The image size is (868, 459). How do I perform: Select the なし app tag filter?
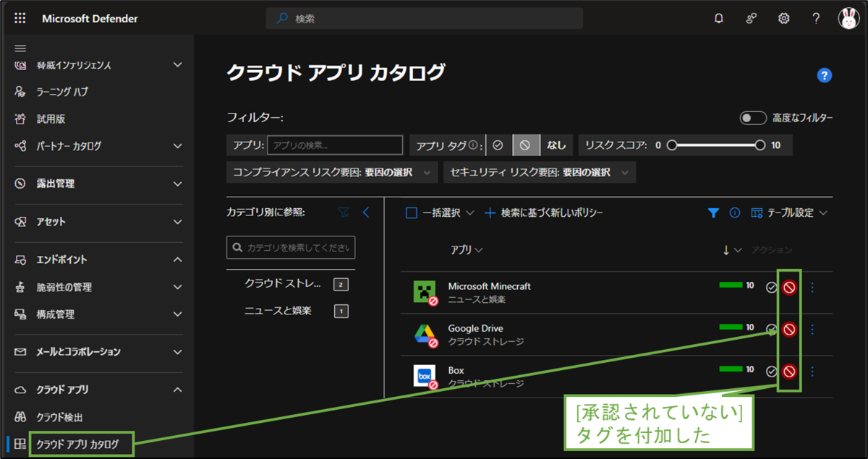click(x=556, y=145)
